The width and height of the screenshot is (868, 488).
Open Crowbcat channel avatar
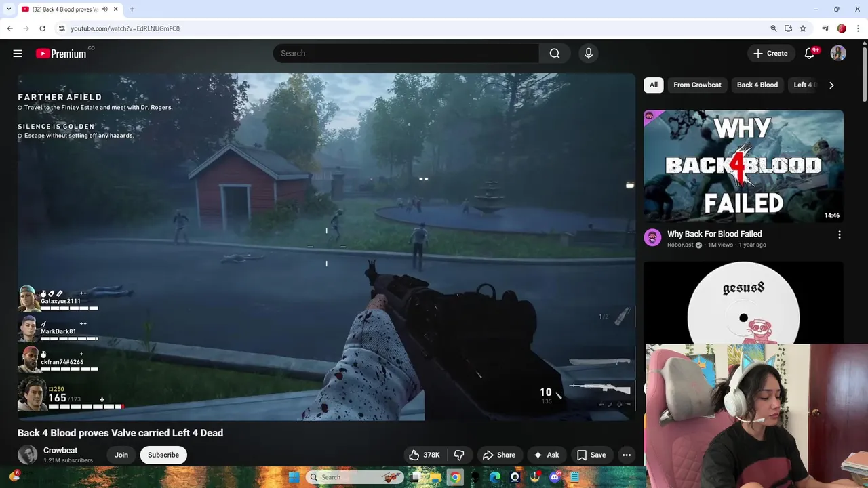(28, 455)
